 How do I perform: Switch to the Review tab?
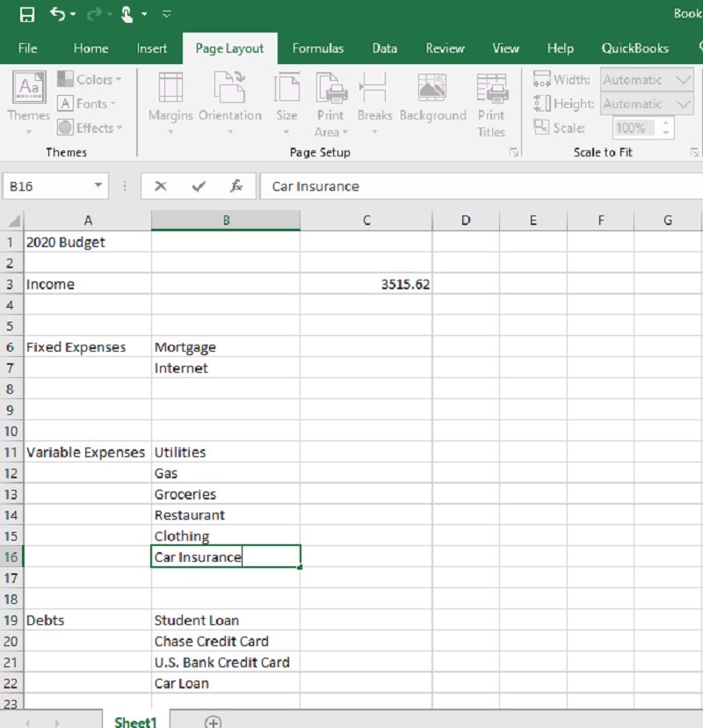[445, 48]
